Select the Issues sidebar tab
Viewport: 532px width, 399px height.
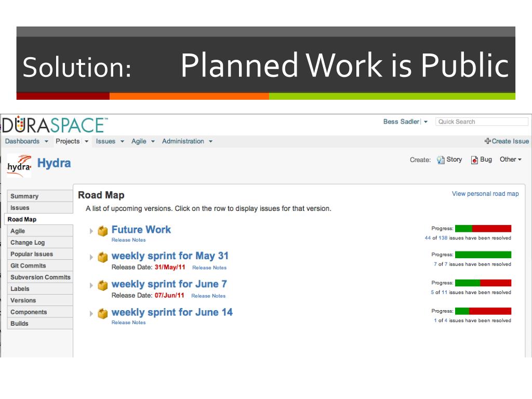coord(40,208)
